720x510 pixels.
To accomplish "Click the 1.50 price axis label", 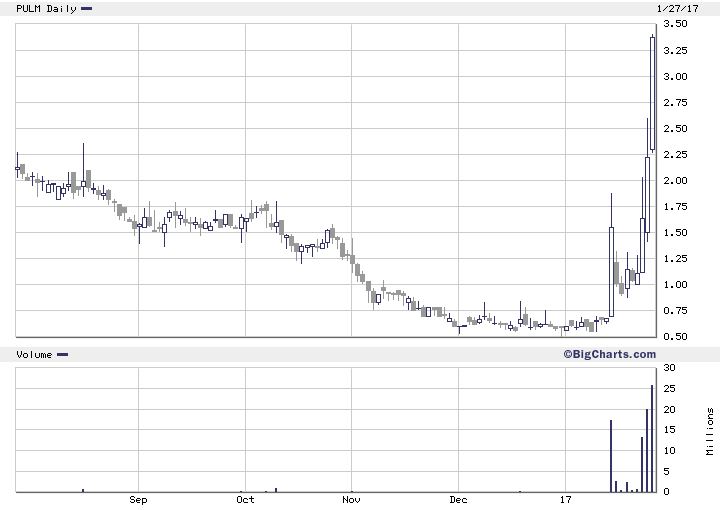I will tap(675, 233).
